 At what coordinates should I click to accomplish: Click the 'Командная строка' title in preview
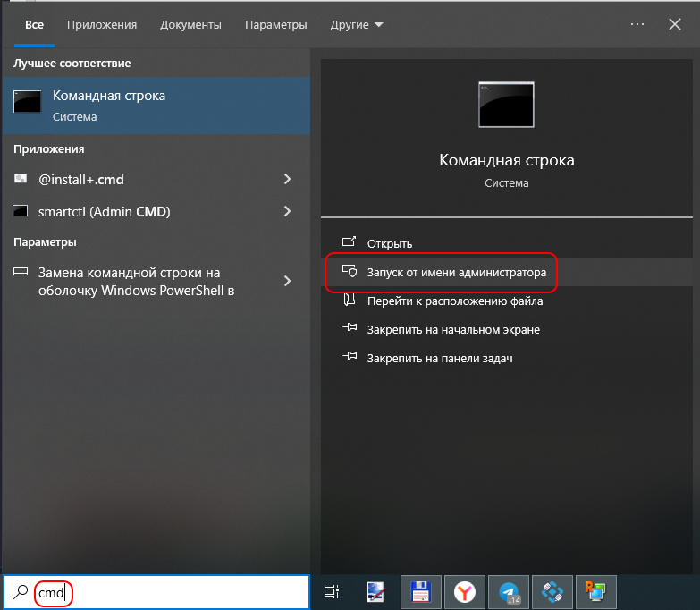tap(507, 160)
